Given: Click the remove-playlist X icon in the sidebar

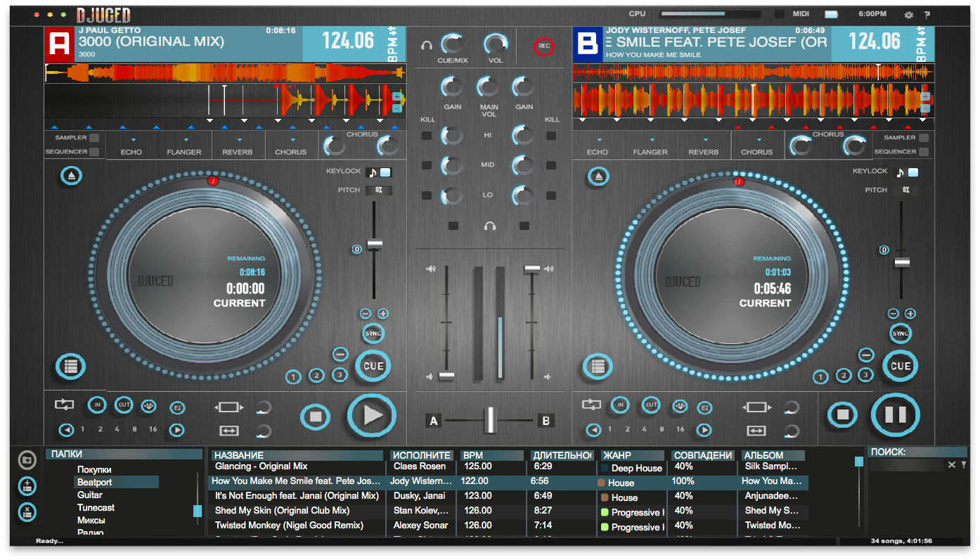Looking at the screenshot, I should pos(27,511).
